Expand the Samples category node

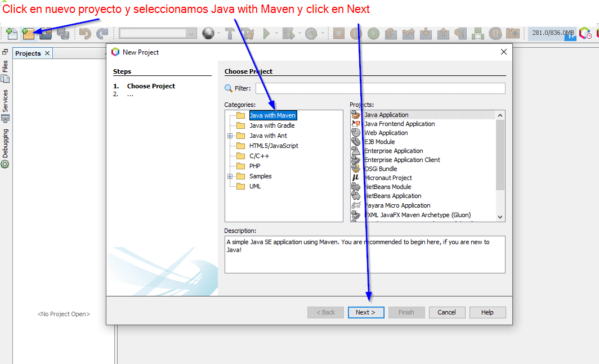click(x=230, y=176)
